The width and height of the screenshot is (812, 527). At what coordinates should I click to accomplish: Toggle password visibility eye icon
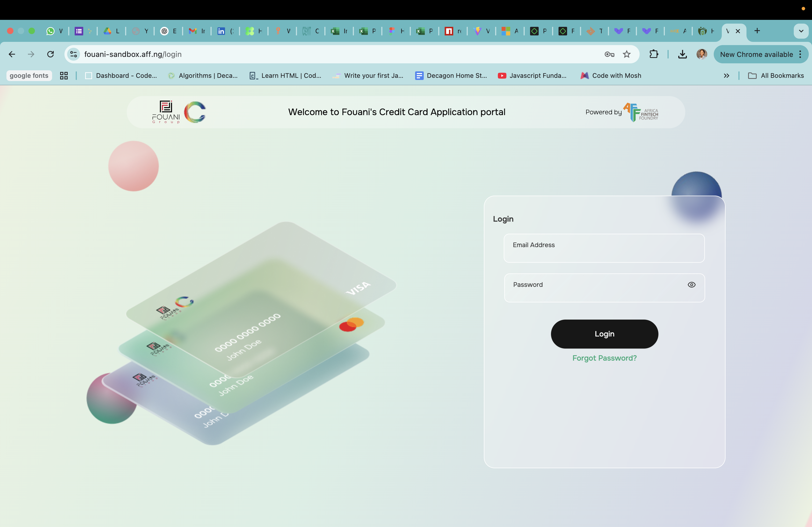pos(691,285)
